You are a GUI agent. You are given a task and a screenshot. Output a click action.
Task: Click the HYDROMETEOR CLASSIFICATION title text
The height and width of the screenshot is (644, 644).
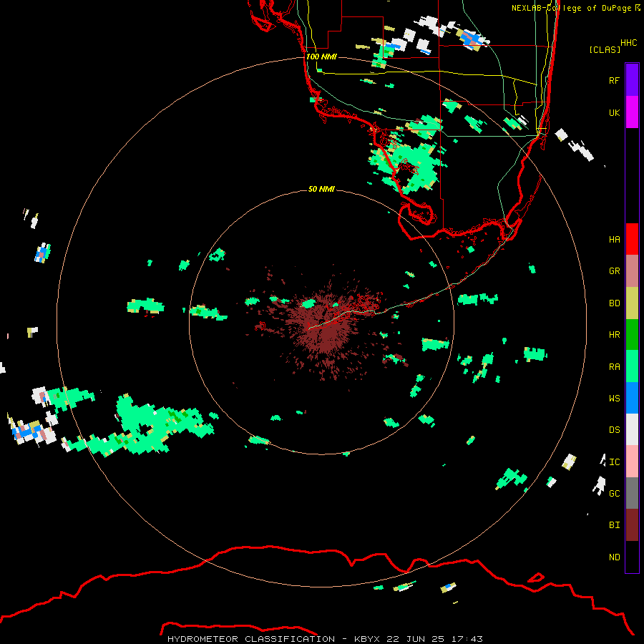coord(251,639)
